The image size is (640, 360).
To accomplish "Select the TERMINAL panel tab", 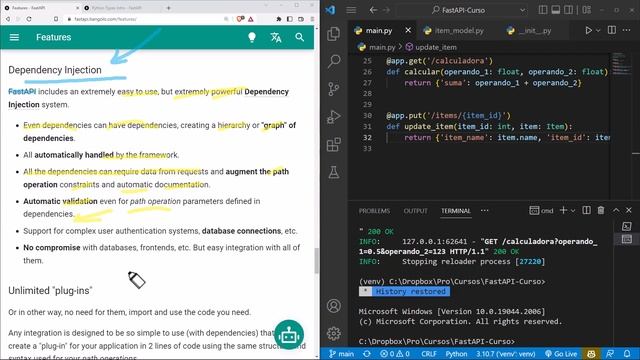I will (x=456, y=211).
